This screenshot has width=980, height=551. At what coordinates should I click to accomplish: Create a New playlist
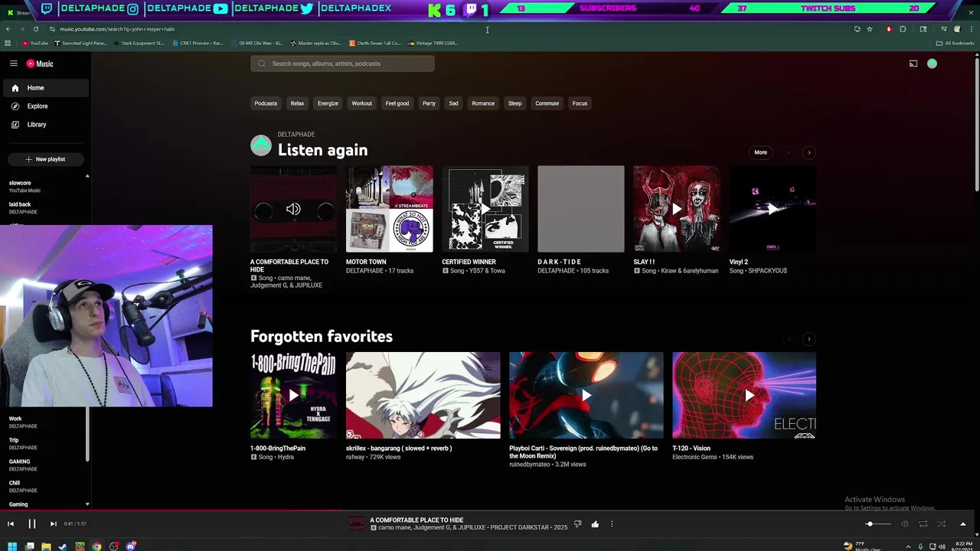click(x=45, y=159)
